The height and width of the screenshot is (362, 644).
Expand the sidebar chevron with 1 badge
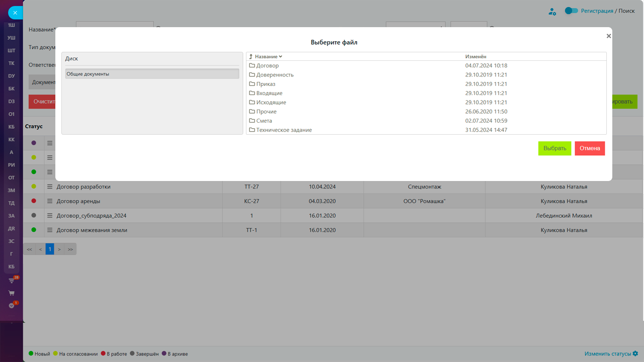coord(12,305)
